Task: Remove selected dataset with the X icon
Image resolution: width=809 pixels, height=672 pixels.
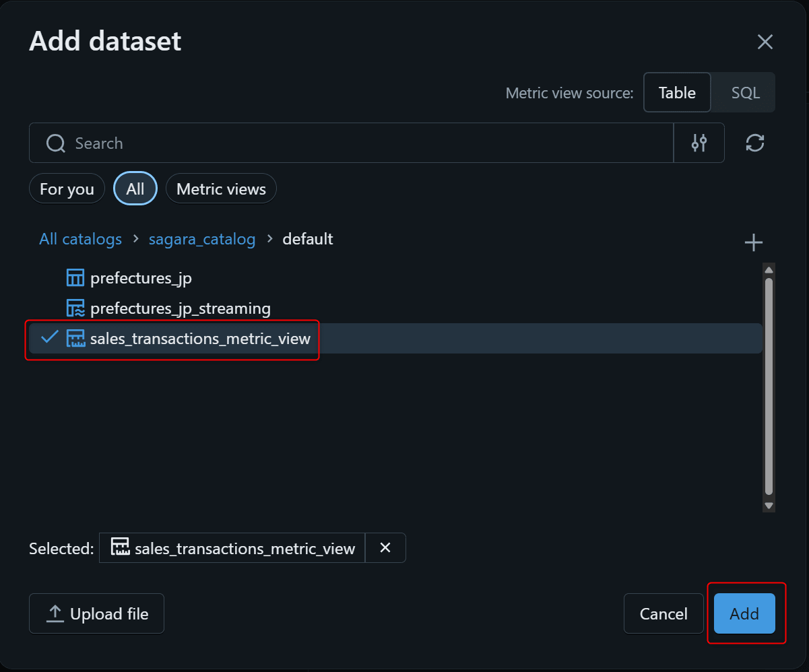Action: [385, 548]
